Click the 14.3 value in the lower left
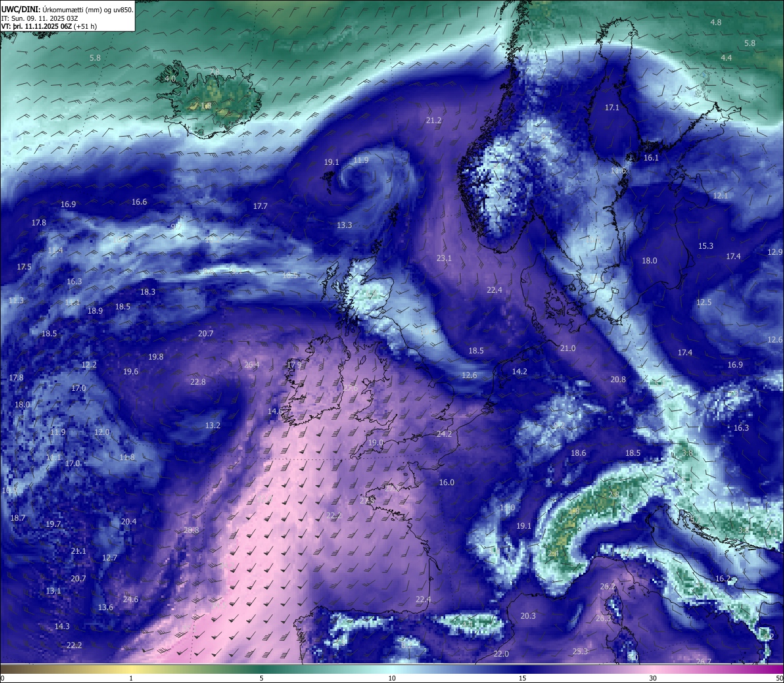This screenshot has width=784, height=683. click(x=62, y=626)
